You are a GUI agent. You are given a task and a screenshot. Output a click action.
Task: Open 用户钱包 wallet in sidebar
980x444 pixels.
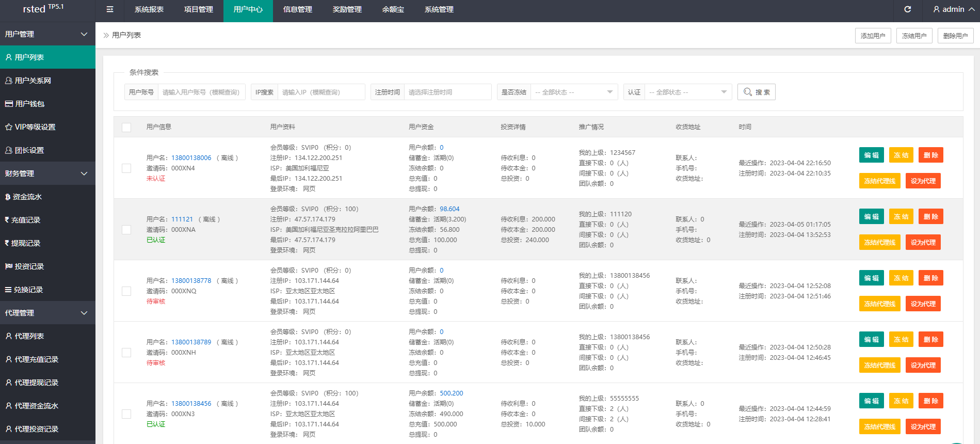point(29,104)
